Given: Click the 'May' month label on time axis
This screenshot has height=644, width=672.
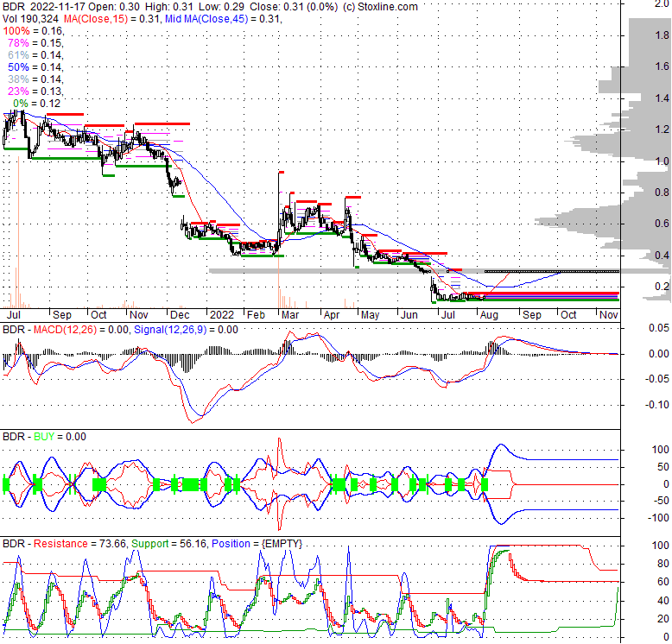Looking at the screenshot, I should coord(370,315).
